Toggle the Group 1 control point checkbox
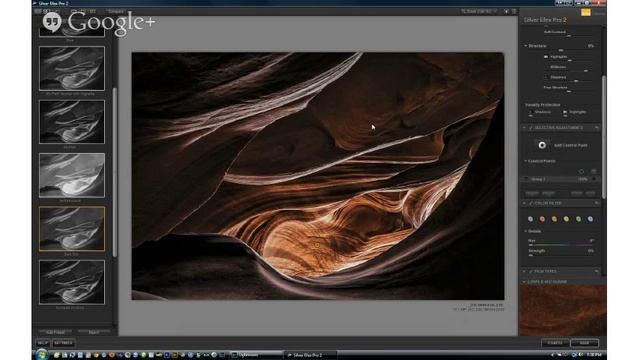Viewport: 640px width, 360px height. click(x=594, y=179)
